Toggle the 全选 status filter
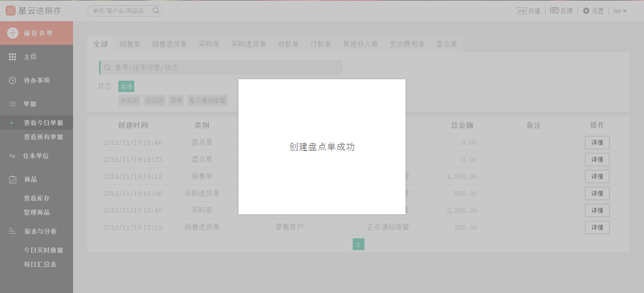The image size is (644, 293). (x=126, y=86)
